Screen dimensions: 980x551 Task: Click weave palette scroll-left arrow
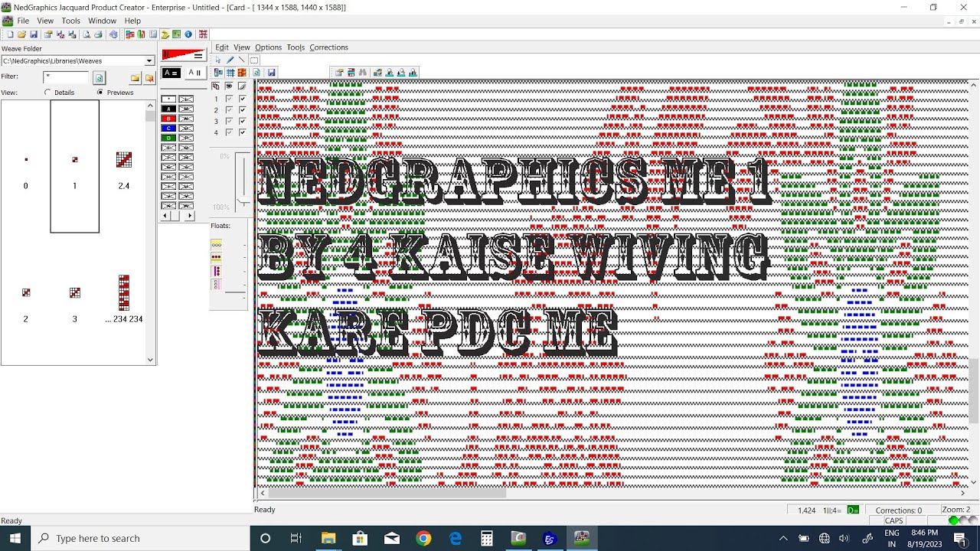(165, 217)
